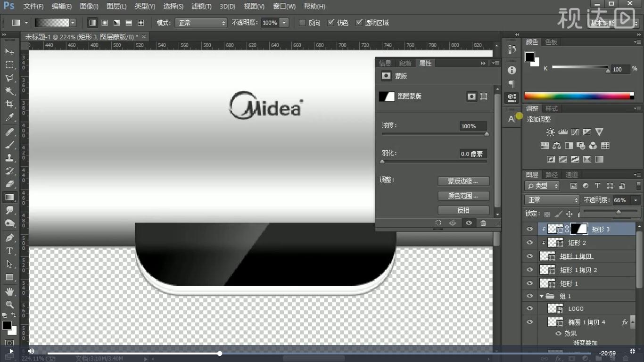The height and width of the screenshot is (362, 644).
Task: Open the 文件(F) menu
Action: pos(33,6)
